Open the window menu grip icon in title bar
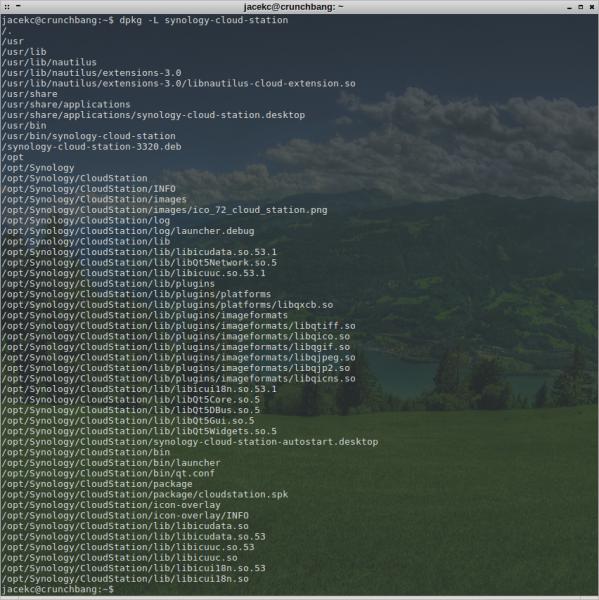Image resolution: width=599 pixels, height=600 pixels. click(7, 7)
